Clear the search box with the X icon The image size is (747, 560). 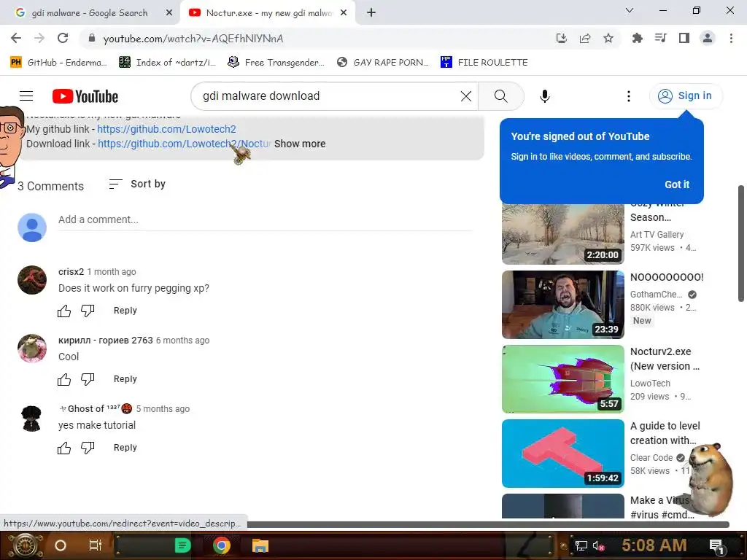pos(466,96)
